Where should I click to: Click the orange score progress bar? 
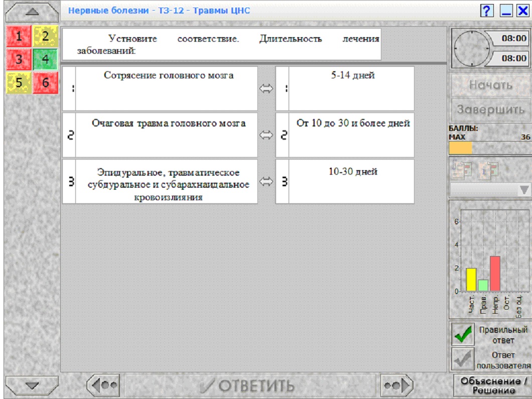(460, 148)
